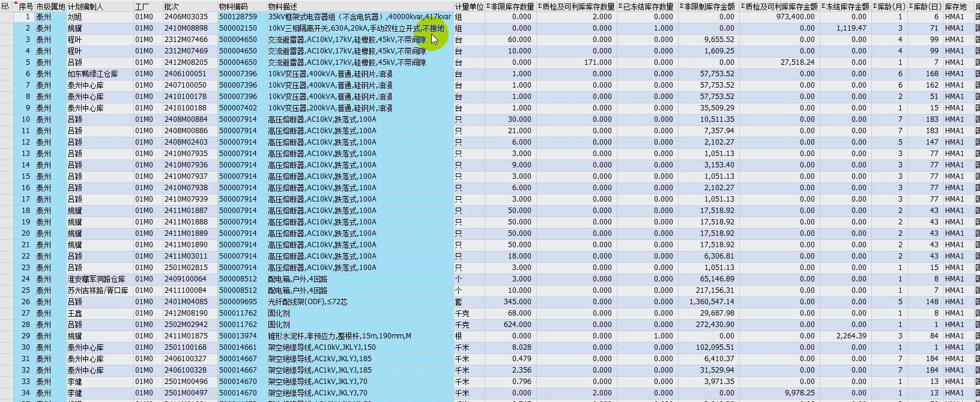Image resolution: width=980 pixels, height=402 pixels.
Task: Click the Σ非限库存数量 column header
Action: [x=510, y=7]
